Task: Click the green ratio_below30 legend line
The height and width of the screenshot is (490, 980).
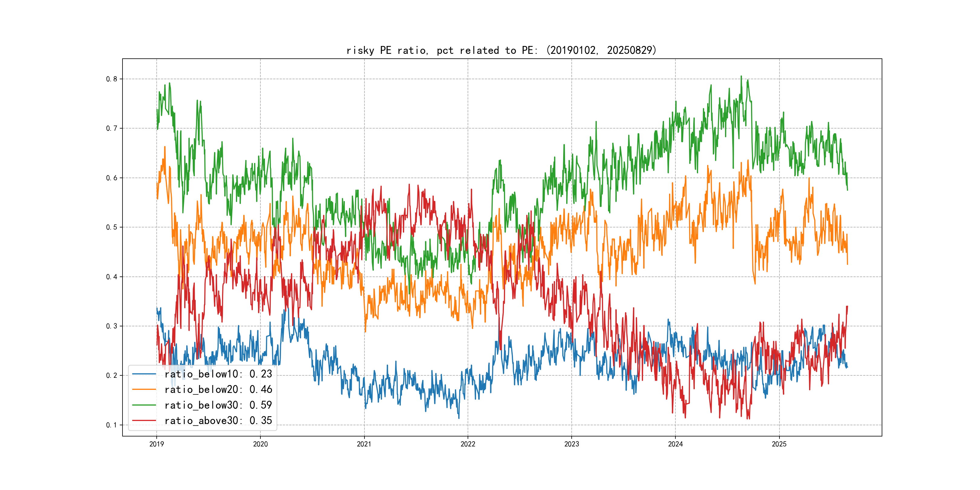Action: pos(144,405)
